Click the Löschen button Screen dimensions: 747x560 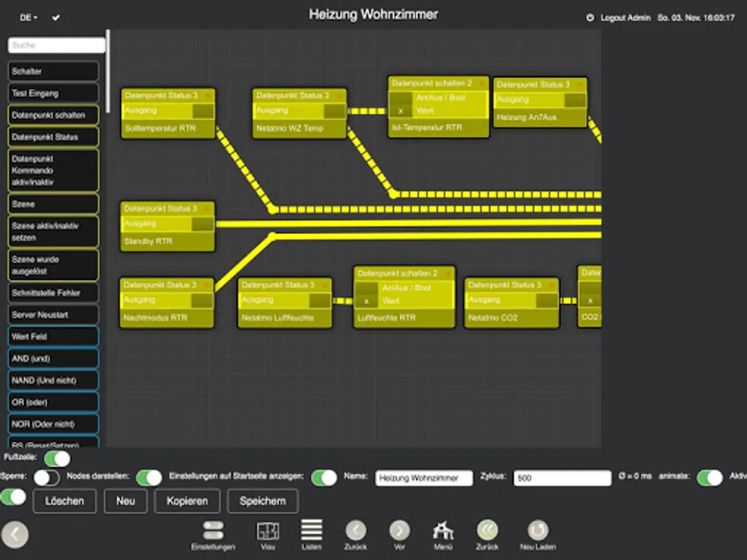click(64, 501)
